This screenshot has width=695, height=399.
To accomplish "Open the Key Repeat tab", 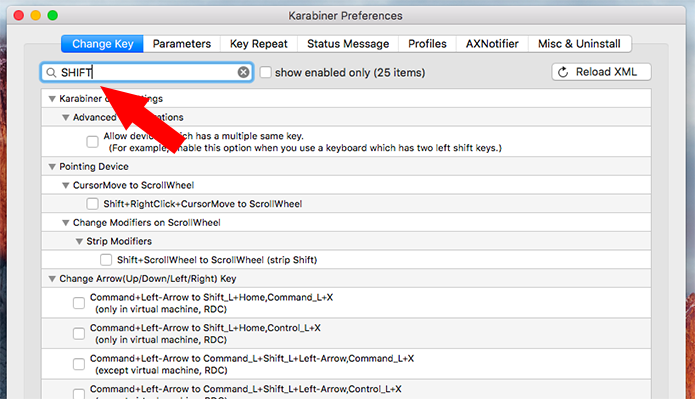I will pyautogui.click(x=259, y=44).
